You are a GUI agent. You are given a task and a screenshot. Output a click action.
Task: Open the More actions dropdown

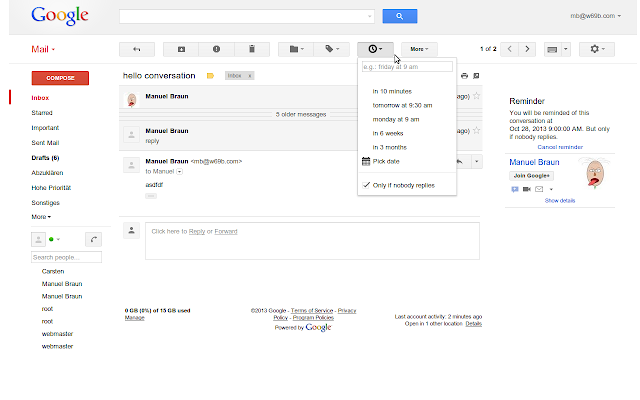pos(419,49)
